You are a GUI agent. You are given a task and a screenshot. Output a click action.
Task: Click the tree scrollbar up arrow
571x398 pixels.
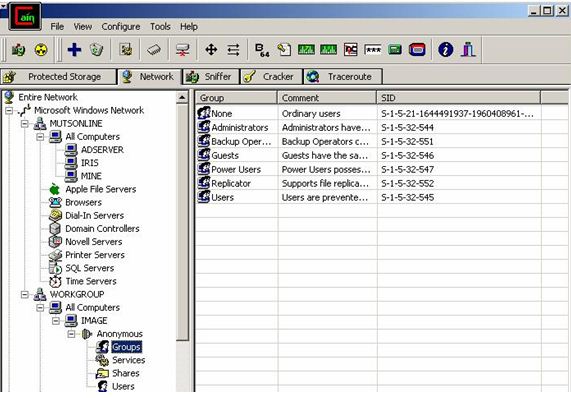(x=182, y=97)
